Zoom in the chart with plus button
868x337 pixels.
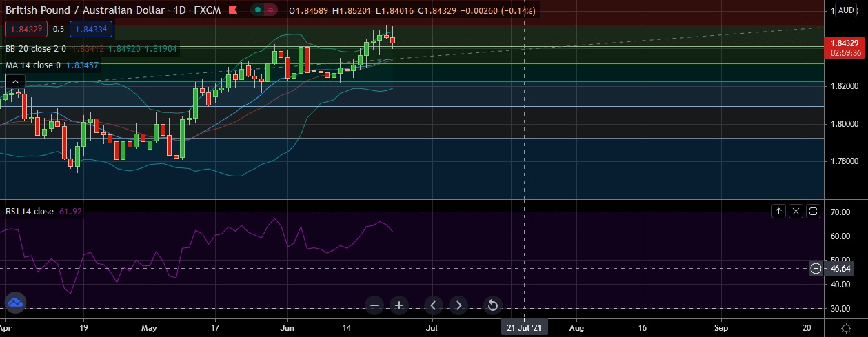(x=399, y=305)
